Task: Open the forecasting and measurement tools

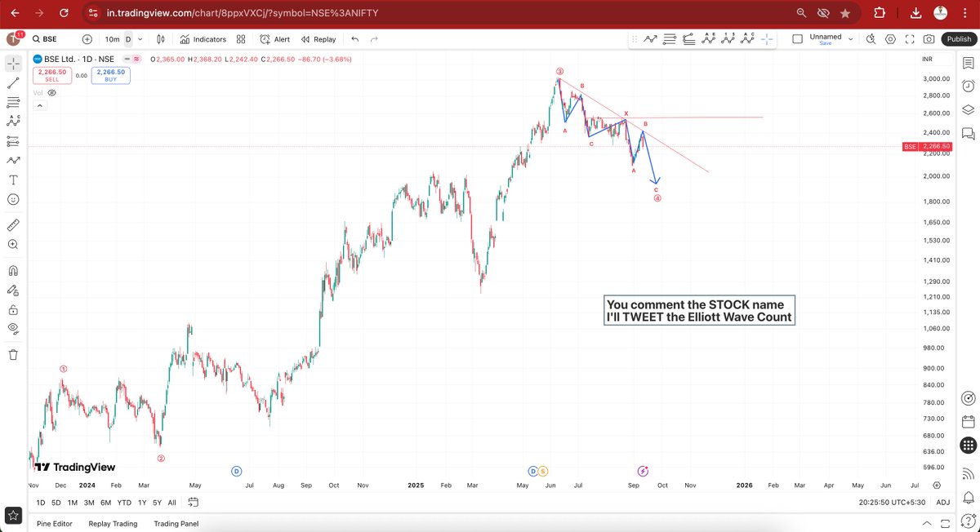Action: tap(13, 141)
